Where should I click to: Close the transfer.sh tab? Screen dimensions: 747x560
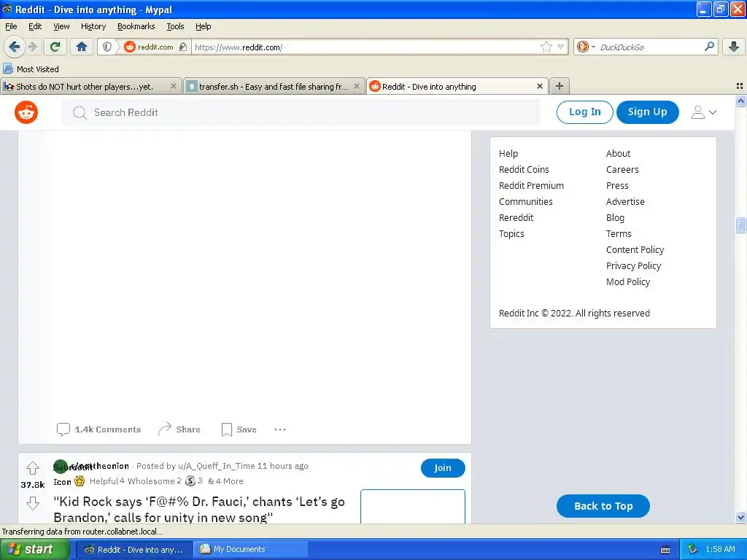[x=356, y=86]
